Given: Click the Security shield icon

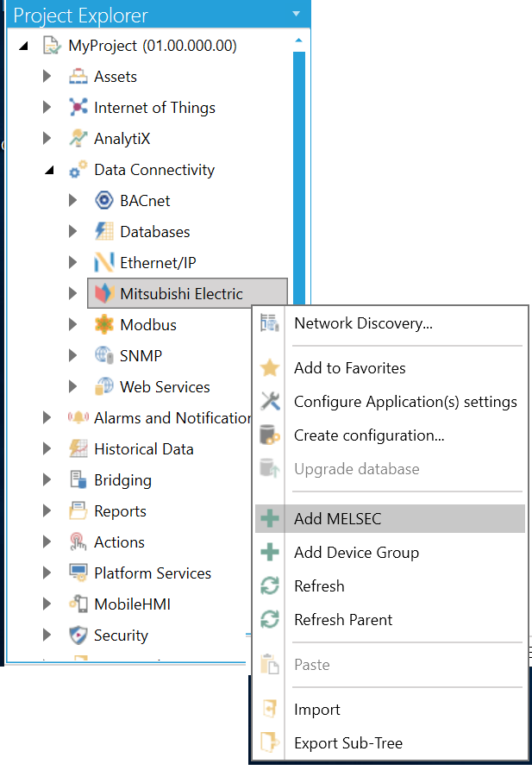Looking at the screenshot, I should pos(78,635).
